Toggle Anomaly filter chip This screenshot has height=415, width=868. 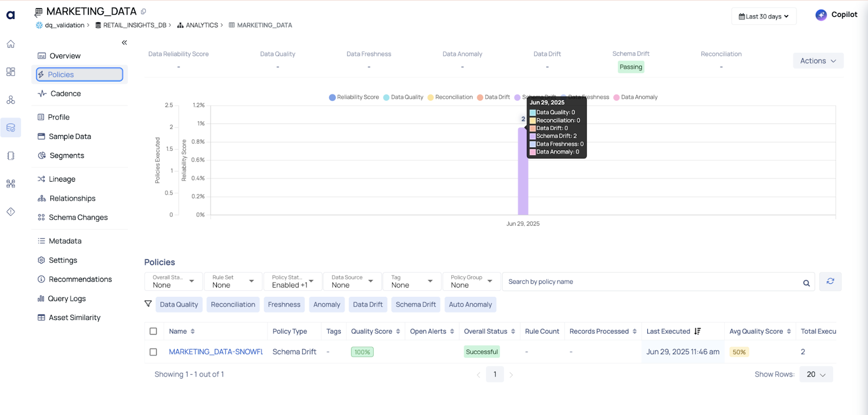point(327,304)
